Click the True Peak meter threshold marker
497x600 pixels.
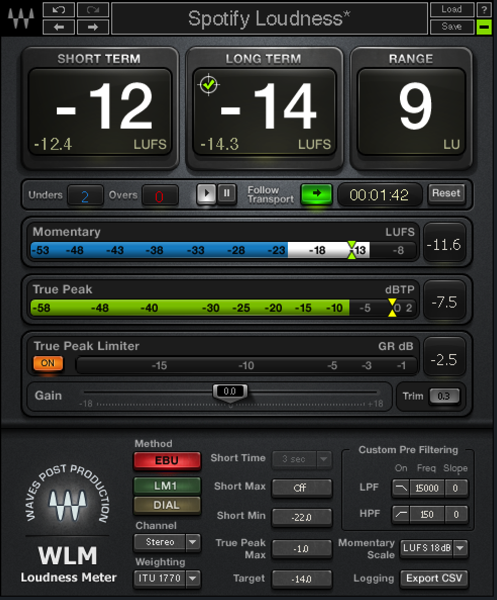(x=392, y=308)
